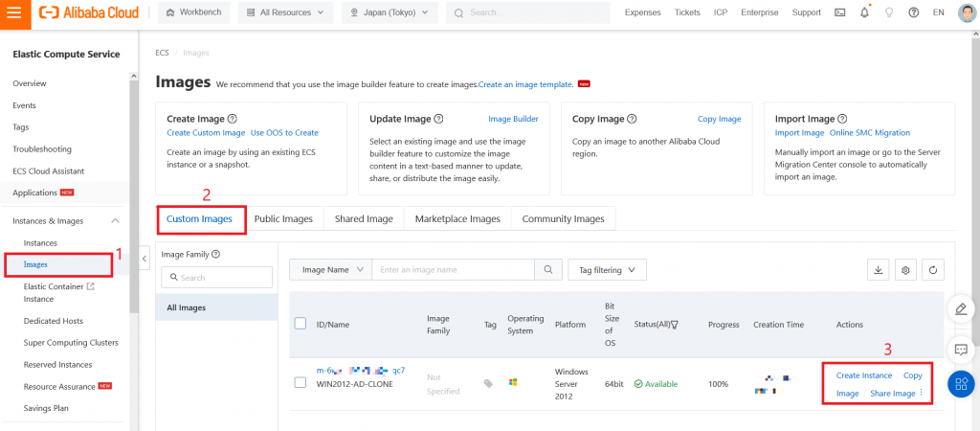The height and width of the screenshot is (431, 980).
Task: Click the image search magnifier button
Action: point(548,270)
